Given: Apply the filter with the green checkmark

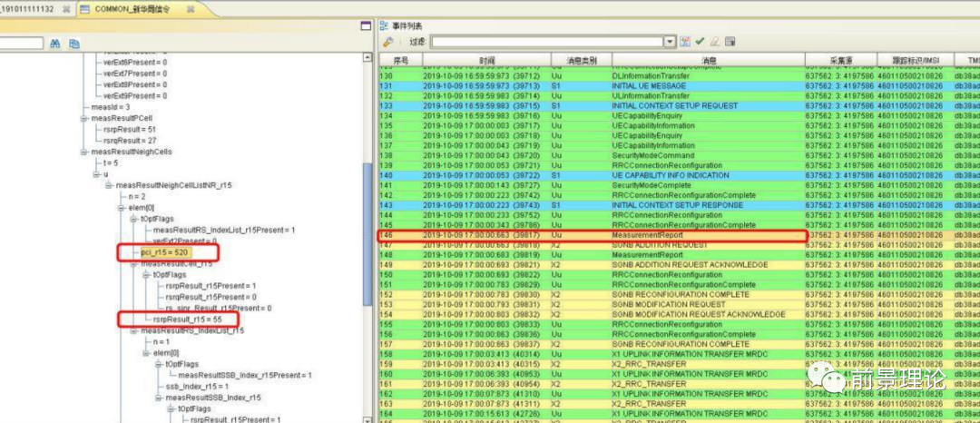Looking at the screenshot, I should (700, 42).
